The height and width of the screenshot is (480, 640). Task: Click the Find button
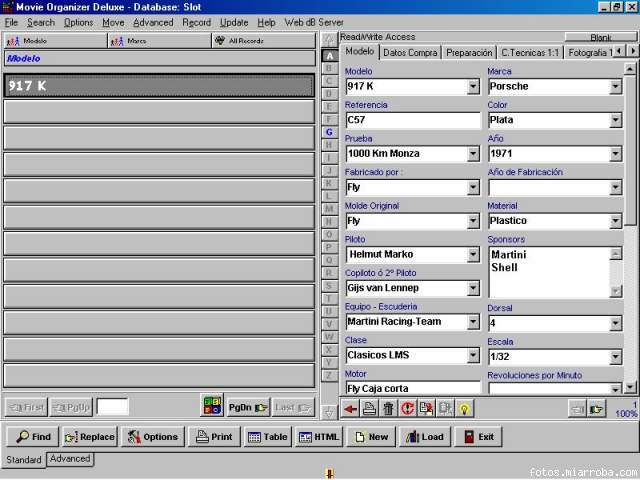pos(33,437)
